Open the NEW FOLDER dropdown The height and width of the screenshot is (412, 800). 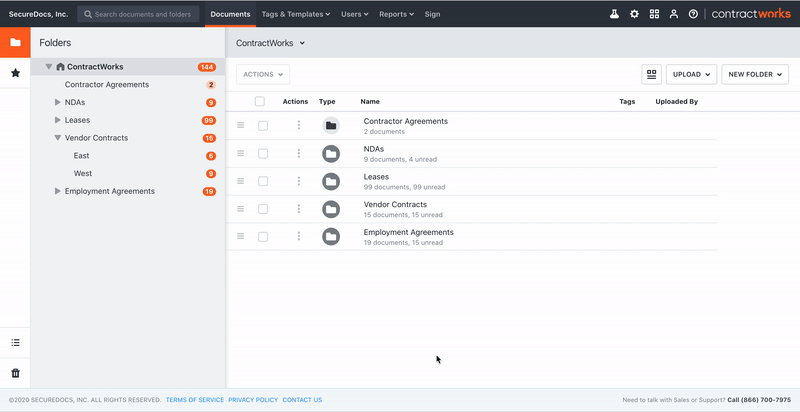755,74
